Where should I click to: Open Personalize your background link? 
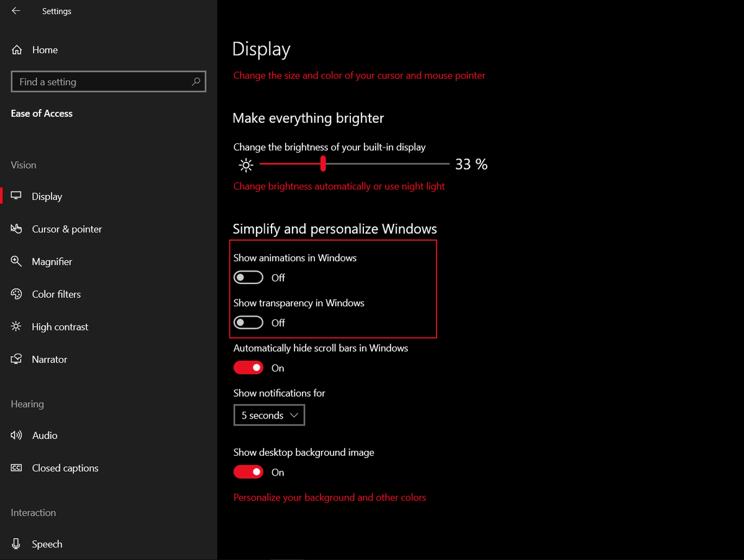click(330, 497)
